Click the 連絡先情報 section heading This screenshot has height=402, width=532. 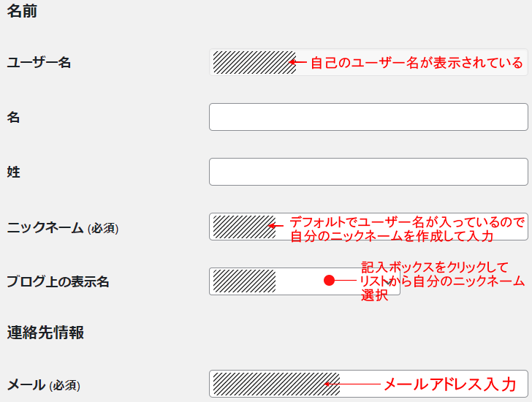45,333
